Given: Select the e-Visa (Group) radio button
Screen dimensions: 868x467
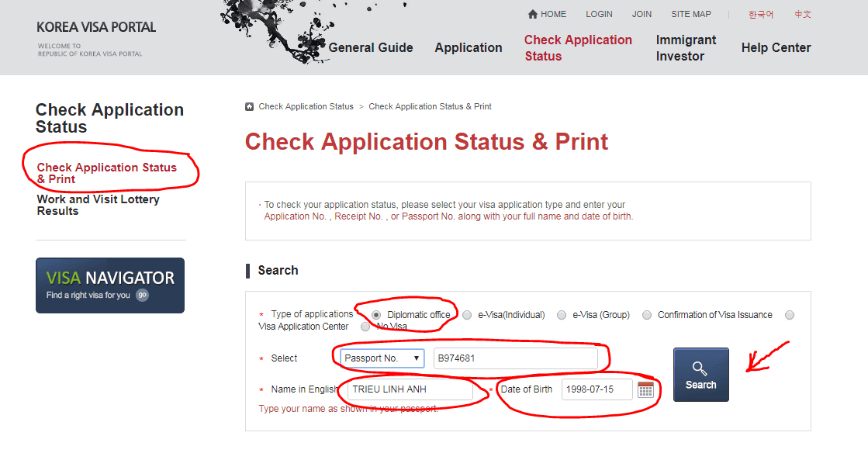Looking at the screenshot, I should (562, 315).
